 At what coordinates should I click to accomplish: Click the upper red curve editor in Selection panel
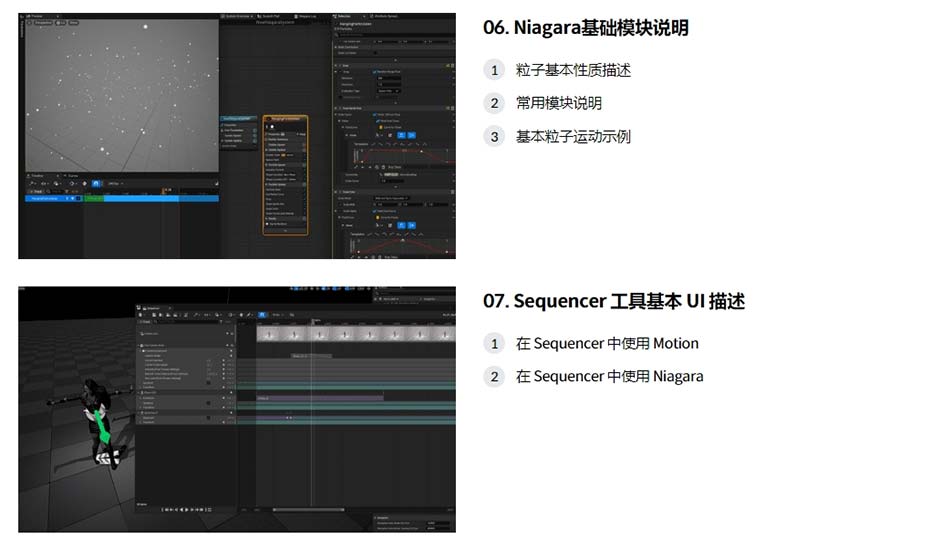403,155
